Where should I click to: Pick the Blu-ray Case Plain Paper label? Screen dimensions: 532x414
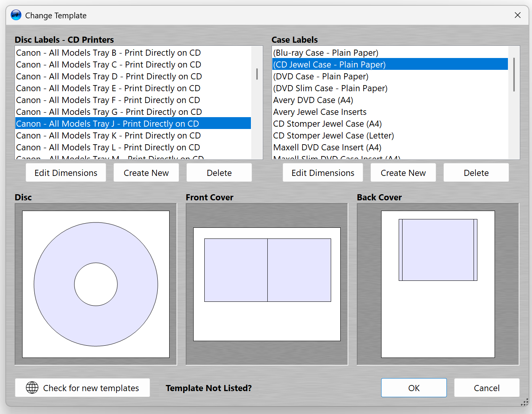326,53
